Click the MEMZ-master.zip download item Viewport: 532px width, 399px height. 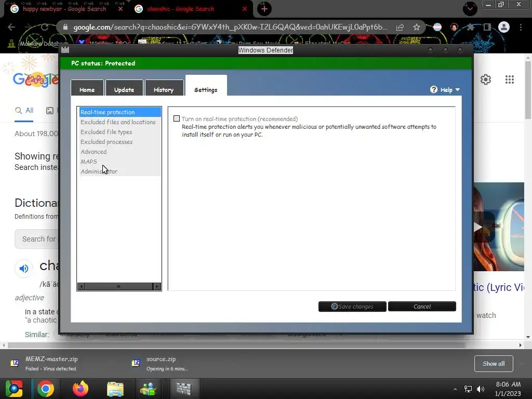coord(51,363)
